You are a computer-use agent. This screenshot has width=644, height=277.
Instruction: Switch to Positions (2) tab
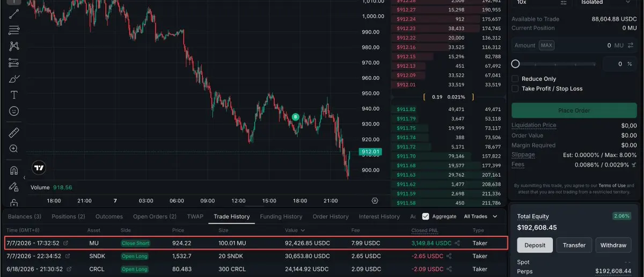pos(68,216)
